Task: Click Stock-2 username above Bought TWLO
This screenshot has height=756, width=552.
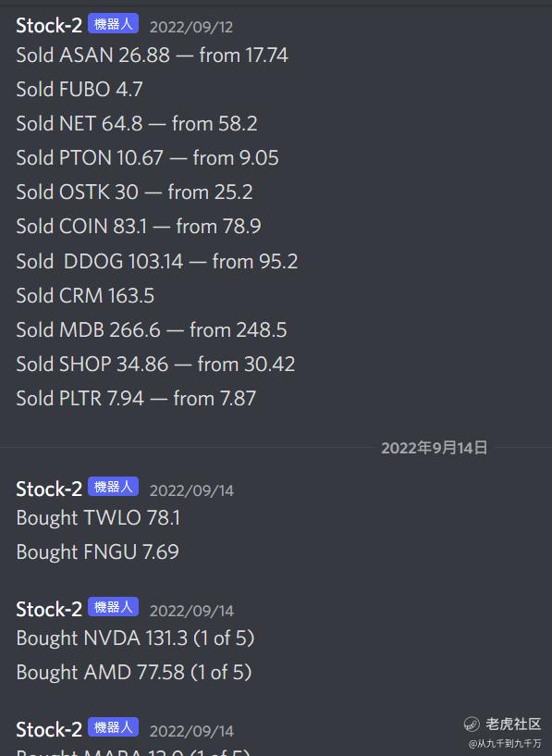Action: tap(49, 489)
